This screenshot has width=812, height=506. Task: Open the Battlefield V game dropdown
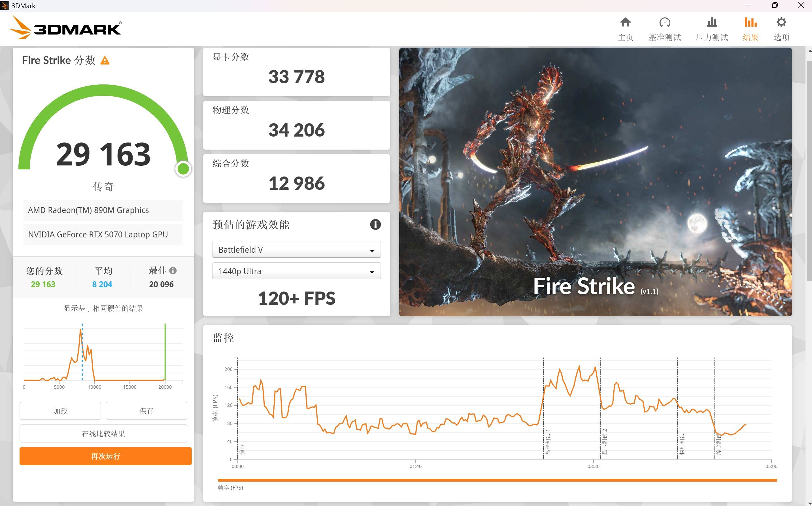click(x=296, y=250)
